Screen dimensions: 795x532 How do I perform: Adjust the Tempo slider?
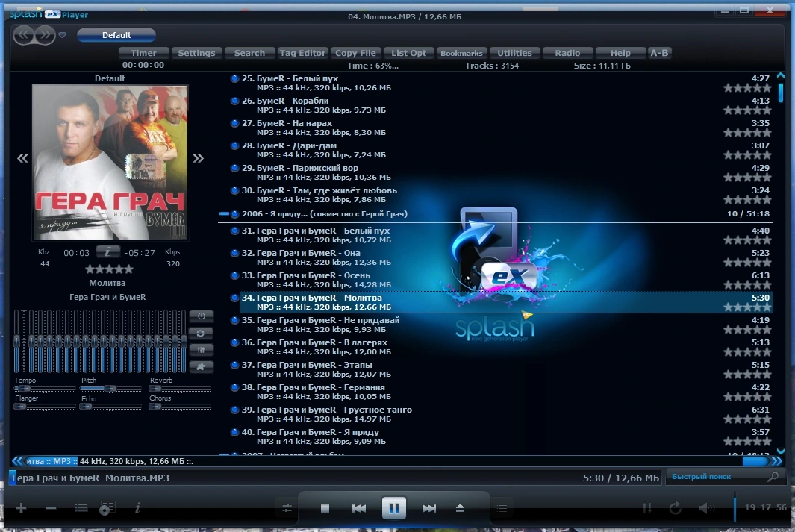click(45, 389)
